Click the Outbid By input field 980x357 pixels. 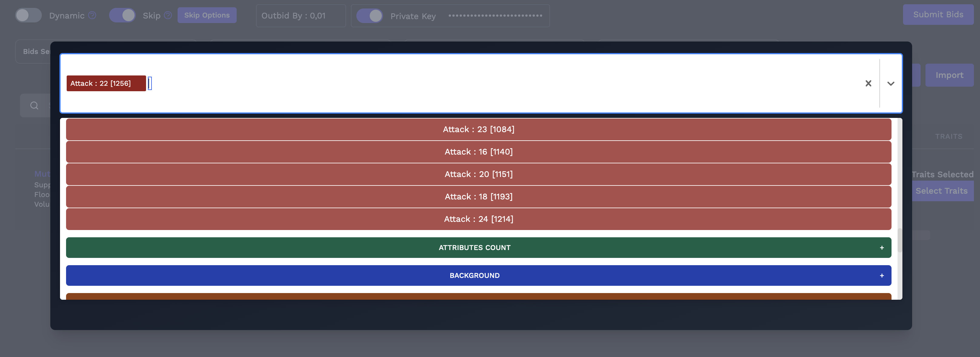[x=301, y=15]
